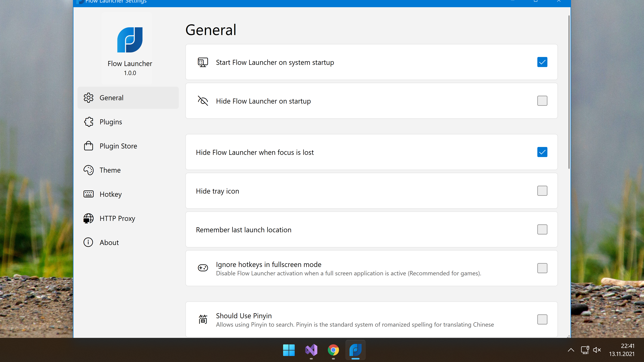Open Visual Studio from the taskbar
The image size is (644, 362).
[311, 350]
